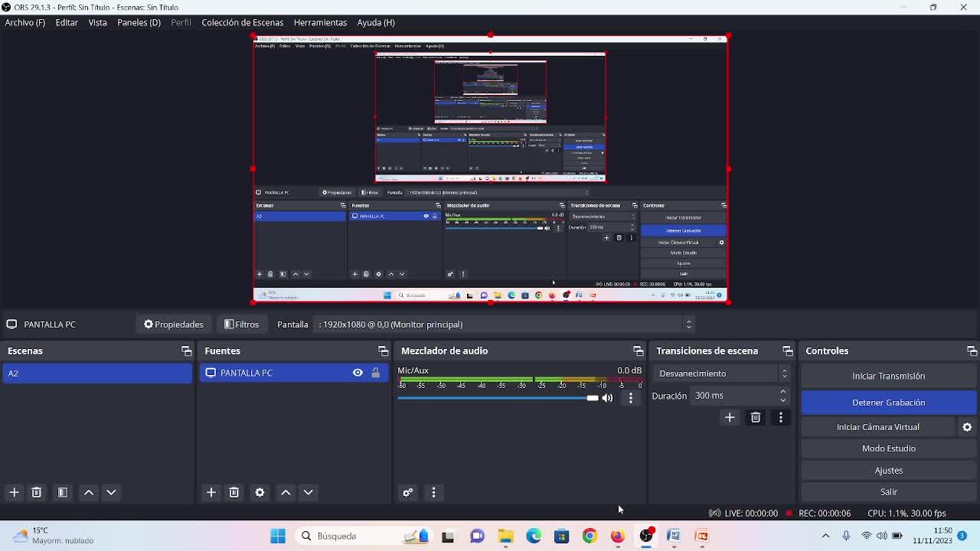Image resolution: width=980 pixels, height=551 pixels.
Task: Open audio mixer three-dot menu at bottom
Action: coord(433,492)
